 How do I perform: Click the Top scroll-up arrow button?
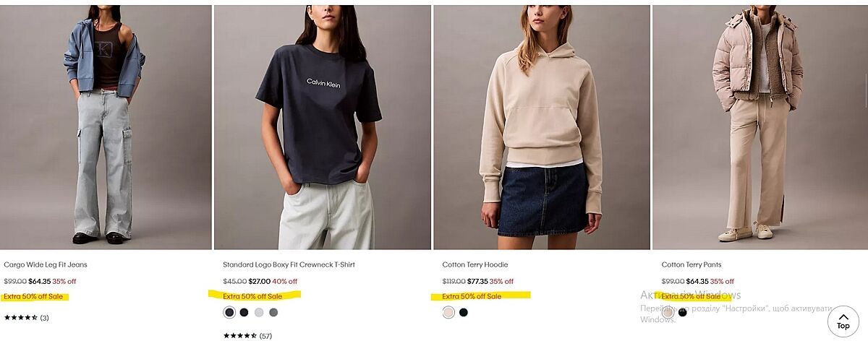[x=843, y=321]
